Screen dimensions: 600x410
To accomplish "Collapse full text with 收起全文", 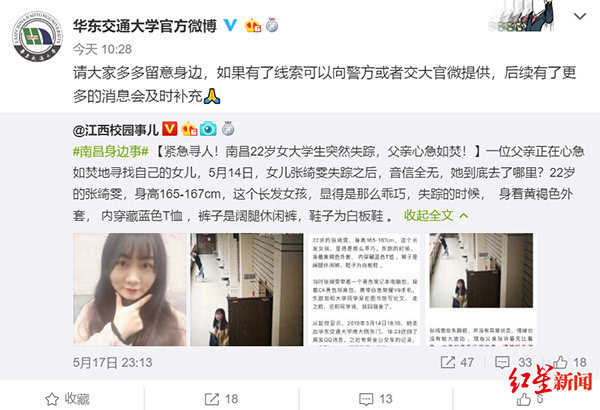I will (436, 216).
